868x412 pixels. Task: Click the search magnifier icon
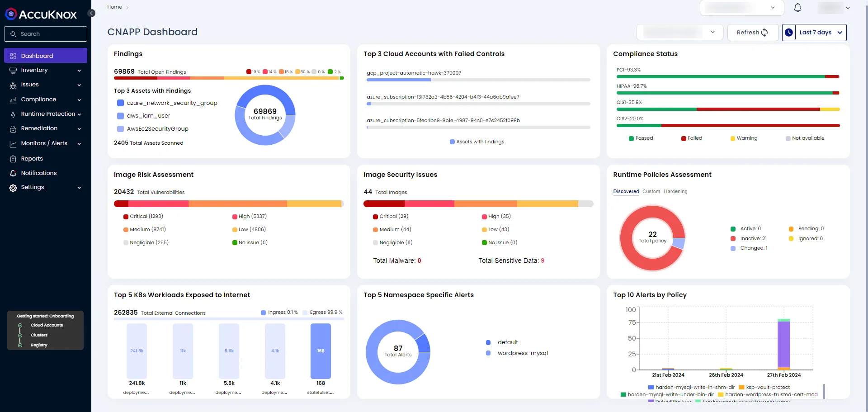pos(13,34)
